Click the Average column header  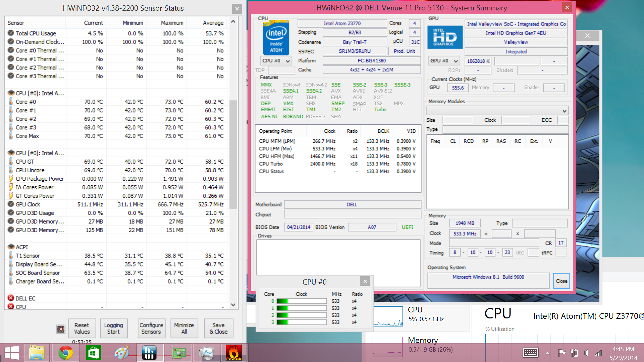click(207, 23)
